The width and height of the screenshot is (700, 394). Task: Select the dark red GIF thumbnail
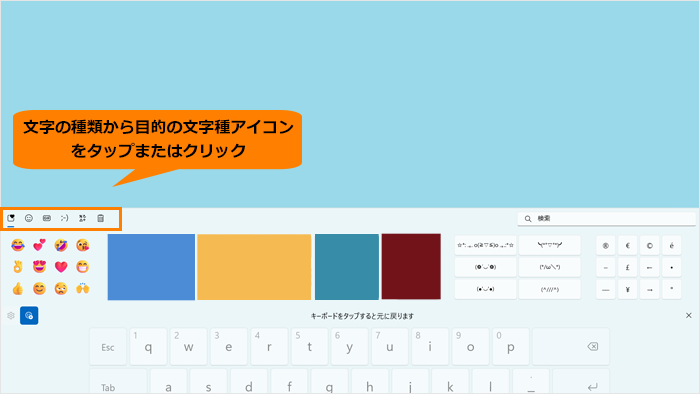pyautogui.click(x=411, y=266)
